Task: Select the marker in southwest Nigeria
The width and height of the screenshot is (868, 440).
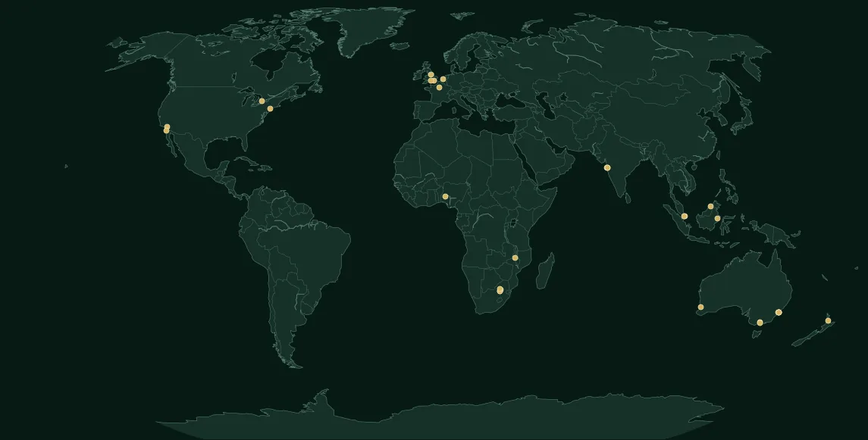Action: point(445,197)
